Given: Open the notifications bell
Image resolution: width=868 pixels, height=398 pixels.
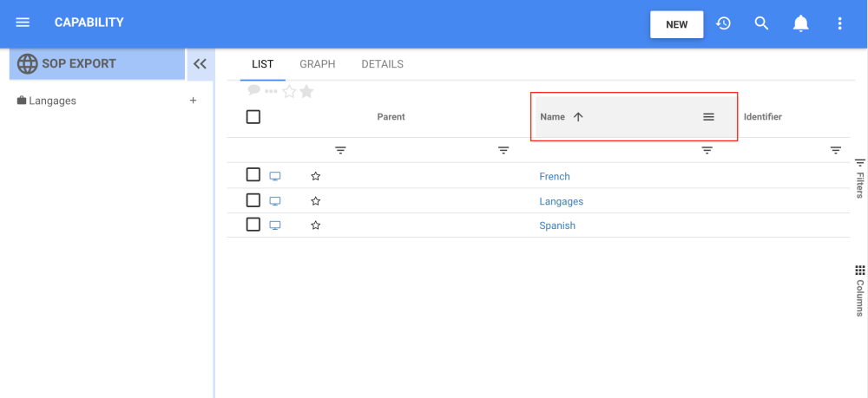Looking at the screenshot, I should (800, 23).
